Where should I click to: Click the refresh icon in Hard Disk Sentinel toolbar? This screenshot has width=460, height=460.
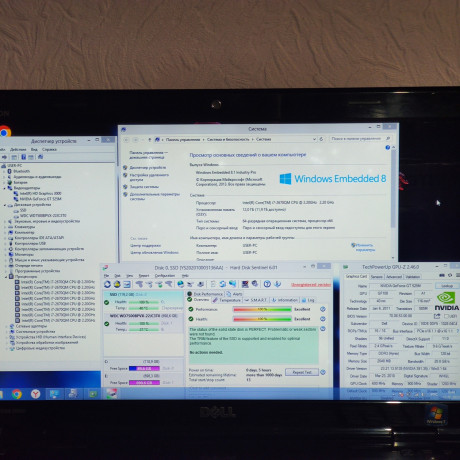point(107,284)
